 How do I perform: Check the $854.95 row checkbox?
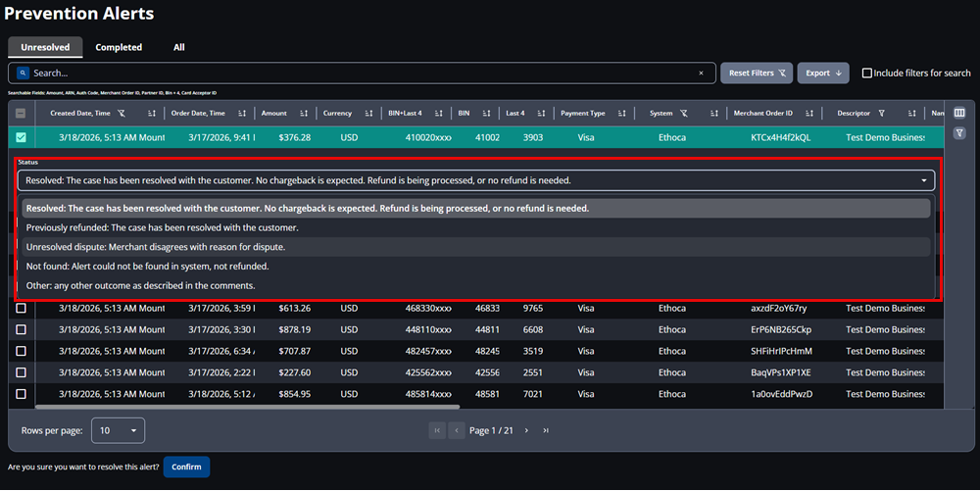tap(21, 394)
